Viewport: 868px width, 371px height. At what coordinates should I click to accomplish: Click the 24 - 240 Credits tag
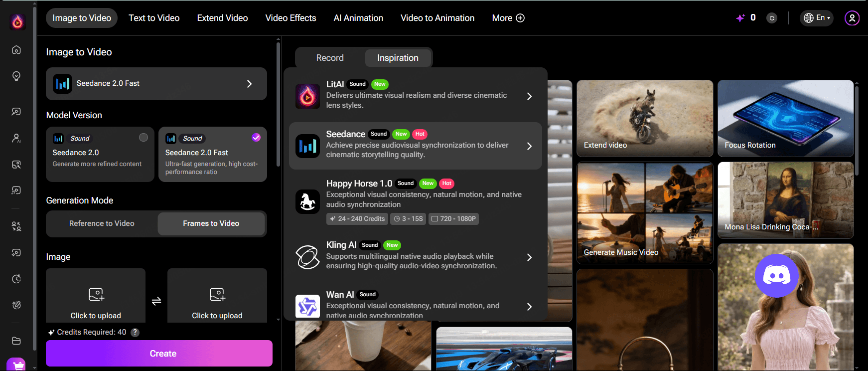point(357,219)
